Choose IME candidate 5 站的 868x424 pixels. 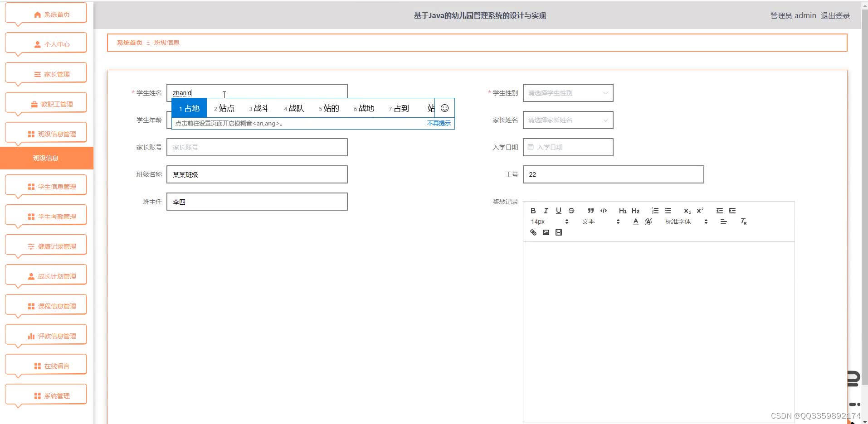click(329, 108)
